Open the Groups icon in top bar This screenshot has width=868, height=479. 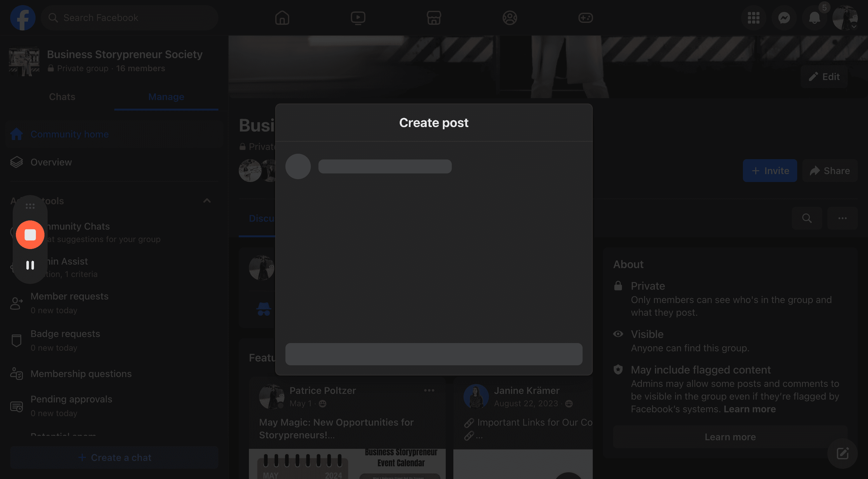click(x=510, y=17)
